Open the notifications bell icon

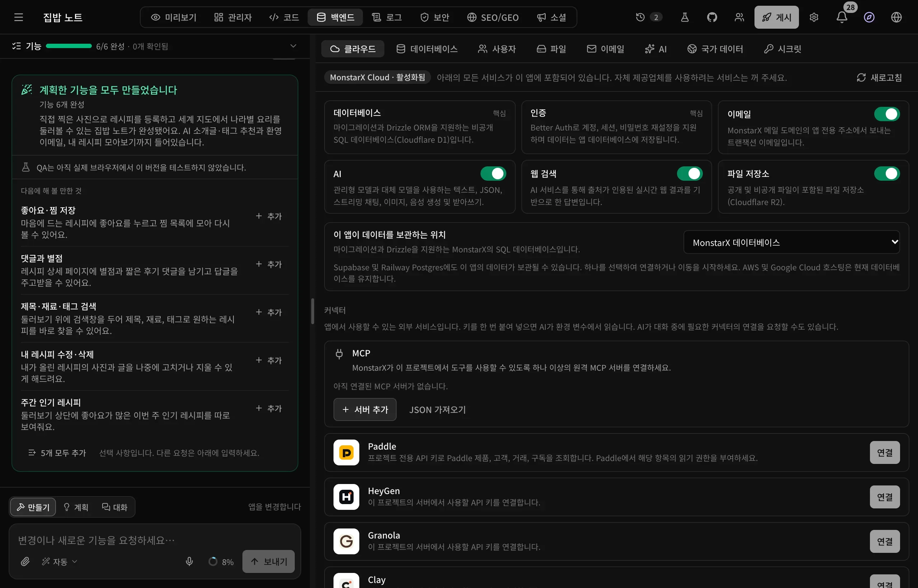[x=842, y=17]
